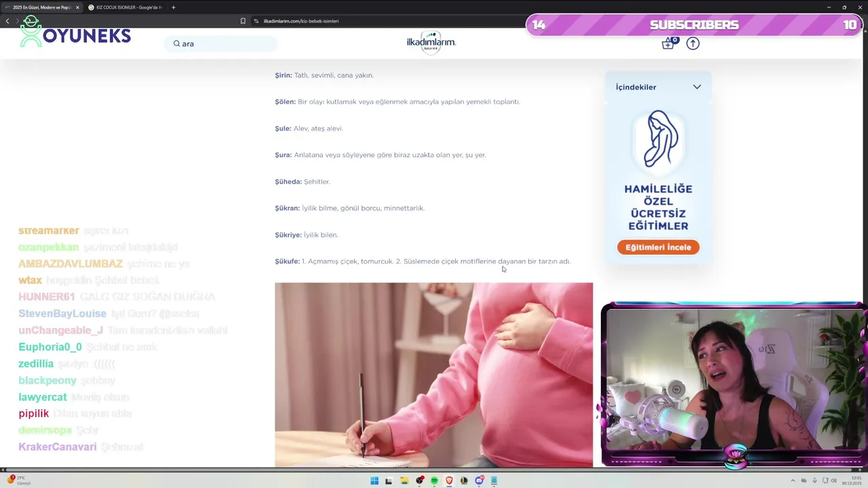Open the Windows Start menu
The height and width of the screenshot is (488, 868).
pyautogui.click(x=374, y=481)
